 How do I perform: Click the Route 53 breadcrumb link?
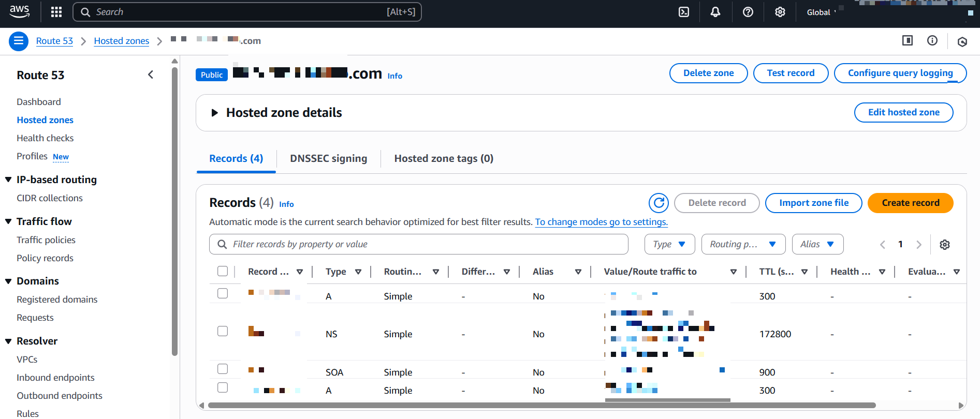[x=54, y=41]
